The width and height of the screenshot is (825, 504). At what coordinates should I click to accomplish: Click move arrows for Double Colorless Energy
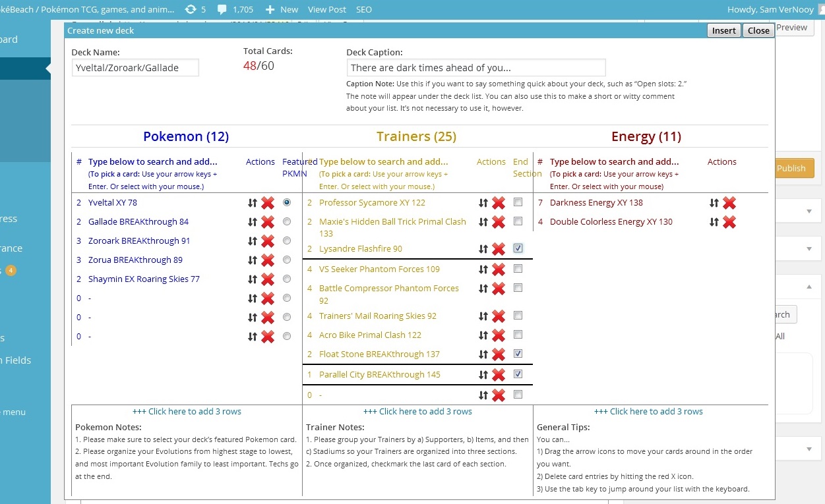pyautogui.click(x=714, y=222)
